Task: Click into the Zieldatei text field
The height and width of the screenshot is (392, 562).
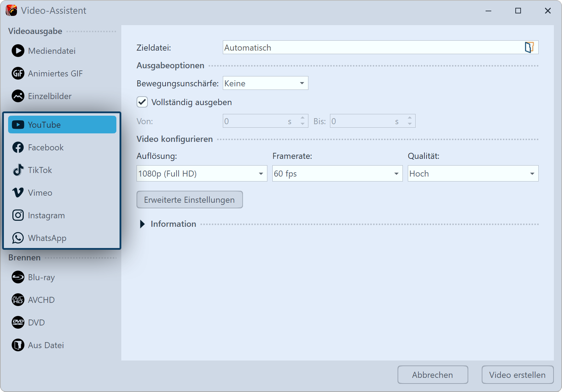Action: (x=371, y=48)
